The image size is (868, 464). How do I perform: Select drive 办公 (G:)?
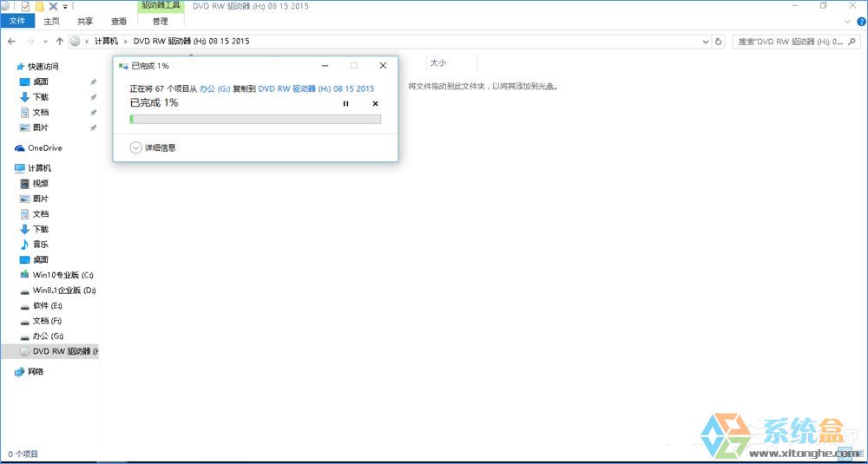click(47, 337)
